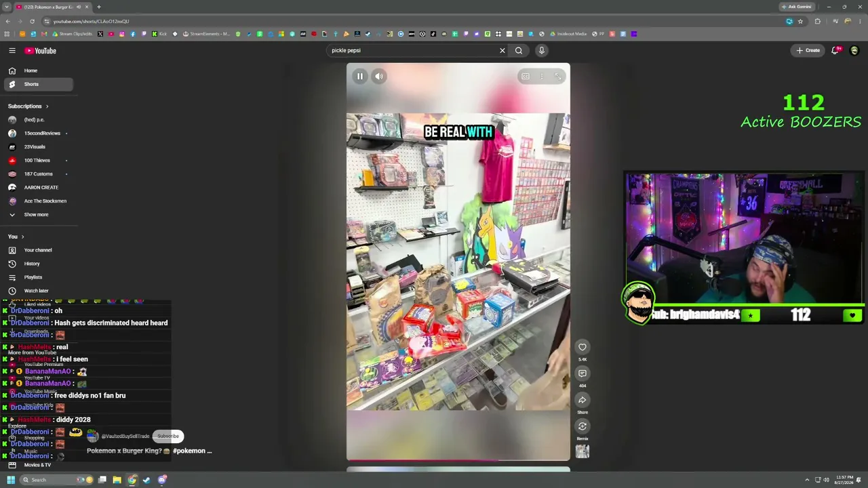
Task: Click Ask Gemini button
Action: 796,7
